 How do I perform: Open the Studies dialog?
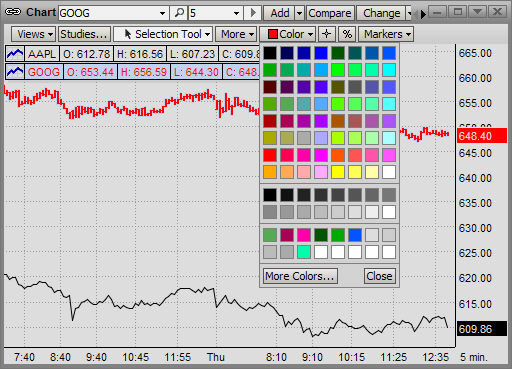coord(84,34)
